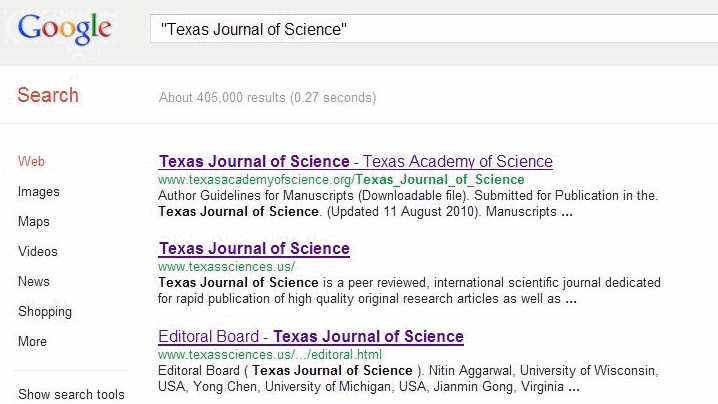Open second Texas Journal of Science result
Viewport: 718px width, 404px height.
click(x=254, y=248)
